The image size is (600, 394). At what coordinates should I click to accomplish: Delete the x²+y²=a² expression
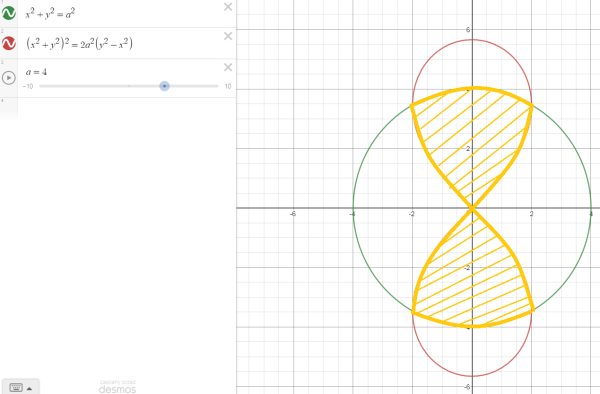point(228,7)
